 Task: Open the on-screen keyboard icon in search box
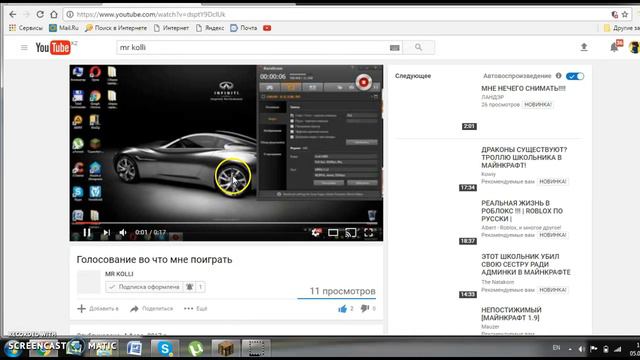[x=394, y=48]
